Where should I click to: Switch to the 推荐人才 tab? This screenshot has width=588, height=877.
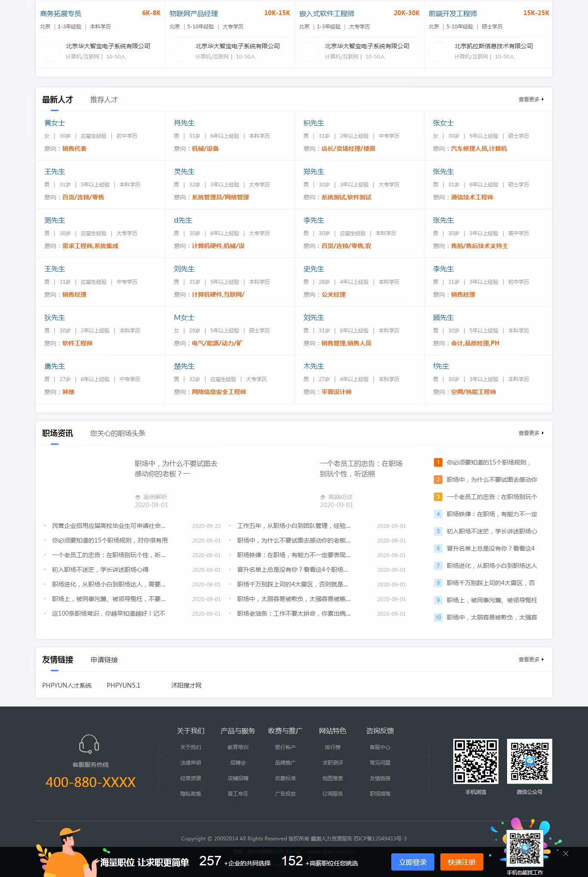tap(104, 100)
